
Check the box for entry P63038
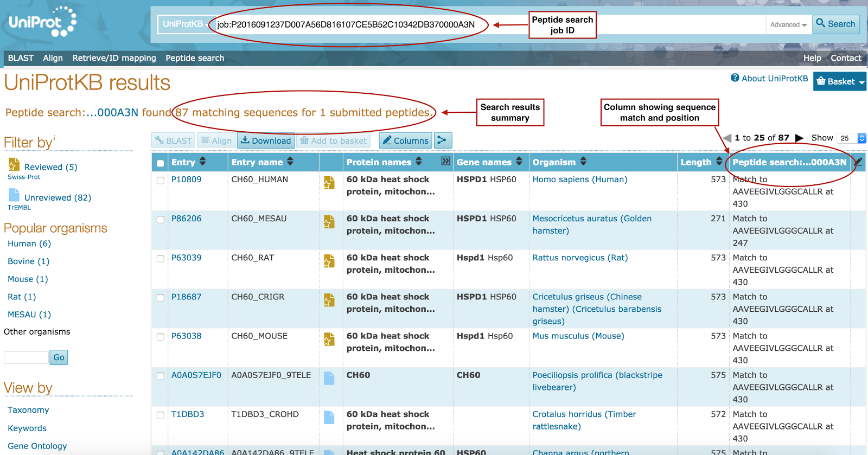(x=161, y=337)
